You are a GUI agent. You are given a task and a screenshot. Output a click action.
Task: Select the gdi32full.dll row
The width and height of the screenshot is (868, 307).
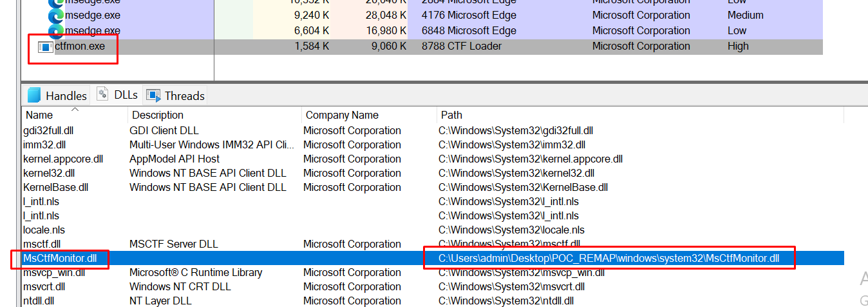coord(433,130)
